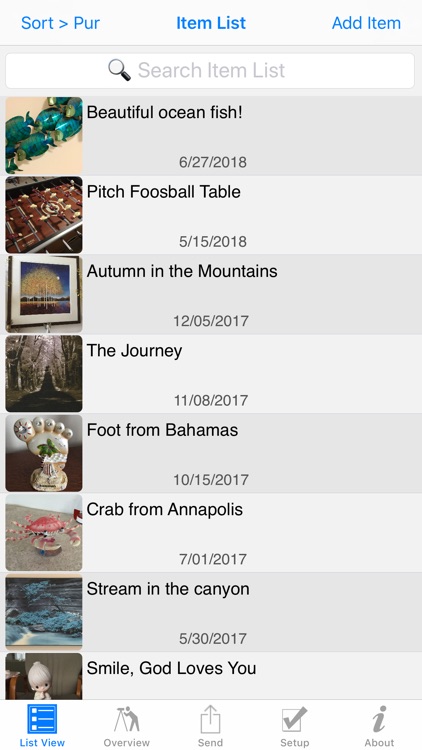
Task: Select Crab from Annapolis item
Action: (x=211, y=532)
